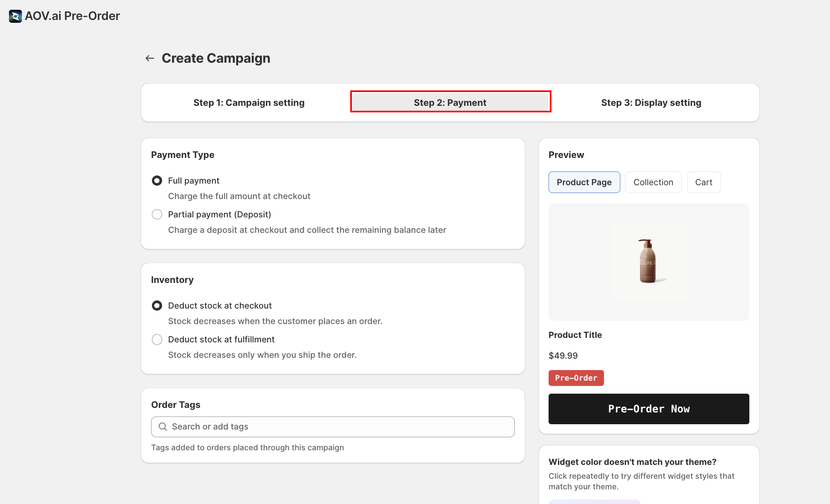Click the Create Campaign heading

click(x=216, y=58)
